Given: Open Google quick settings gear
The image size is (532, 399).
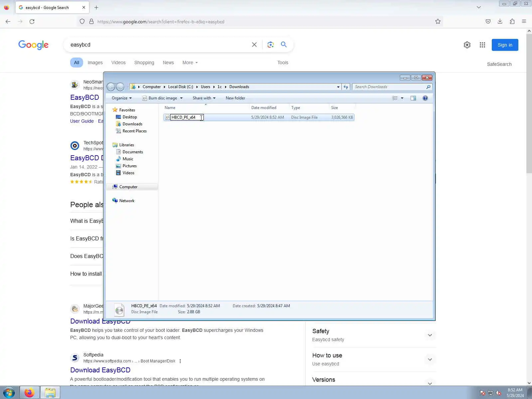Looking at the screenshot, I should tap(467, 45).
